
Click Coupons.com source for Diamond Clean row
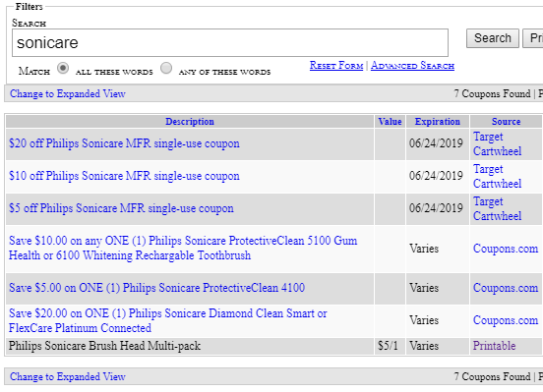pos(506,320)
